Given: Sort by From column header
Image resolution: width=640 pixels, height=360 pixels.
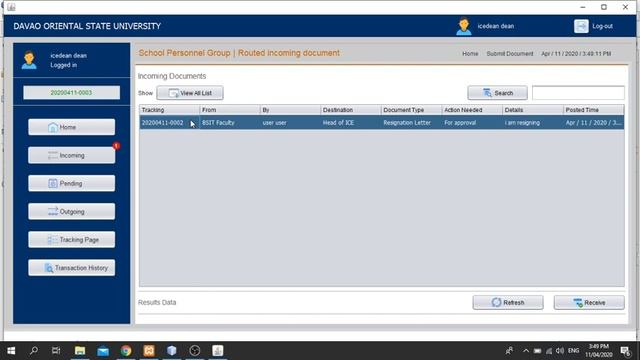Looking at the screenshot, I should (x=230, y=110).
